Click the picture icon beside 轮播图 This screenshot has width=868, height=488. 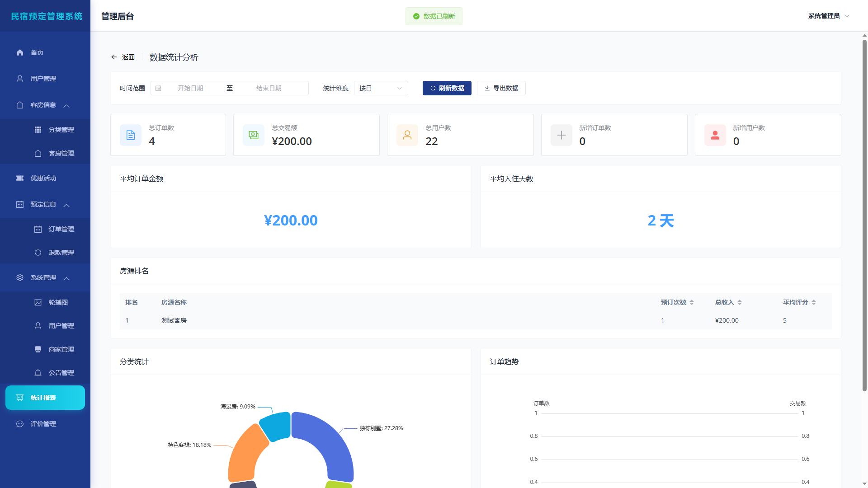(x=38, y=302)
